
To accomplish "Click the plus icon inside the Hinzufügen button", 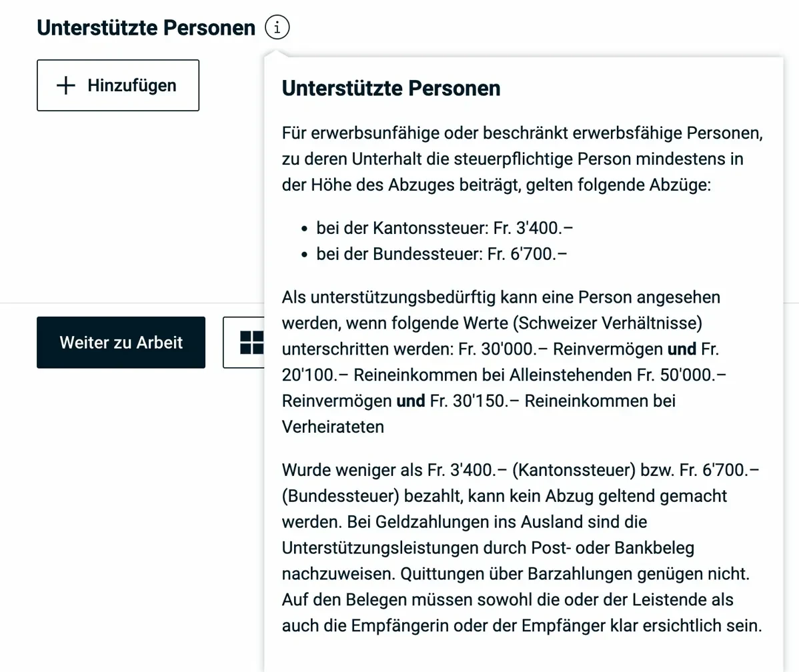I will pyautogui.click(x=65, y=85).
